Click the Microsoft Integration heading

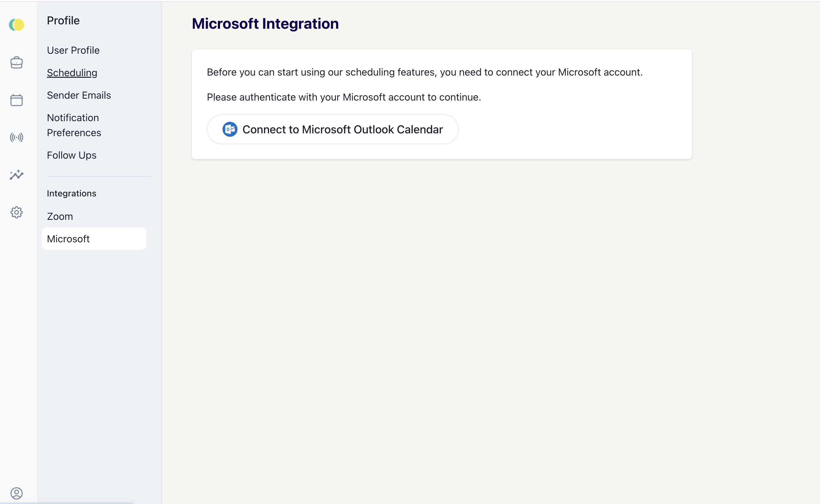tap(265, 24)
